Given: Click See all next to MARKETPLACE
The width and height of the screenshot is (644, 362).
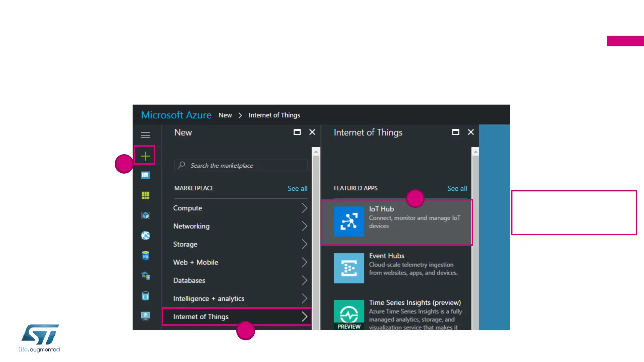Looking at the screenshot, I should pyautogui.click(x=297, y=188).
